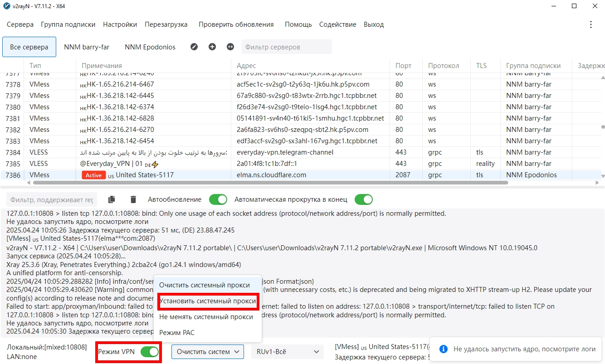Click the Фильтр серверов input field

(x=286, y=47)
